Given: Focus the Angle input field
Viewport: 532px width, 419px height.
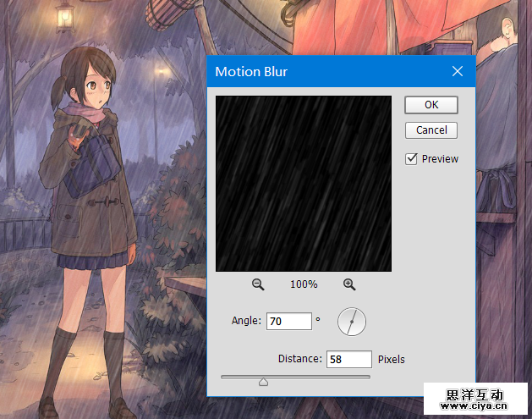Looking at the screenshot, I should click(288, 322).
